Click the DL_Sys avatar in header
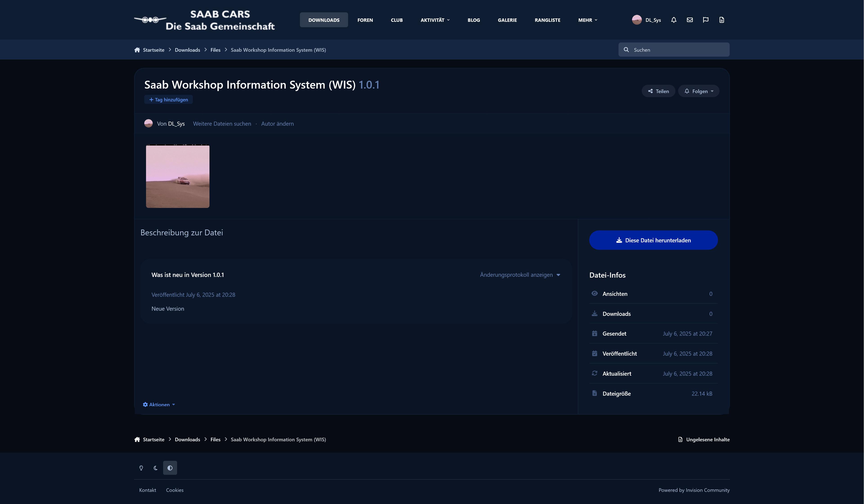864x504 pixels. pos(637,20)
